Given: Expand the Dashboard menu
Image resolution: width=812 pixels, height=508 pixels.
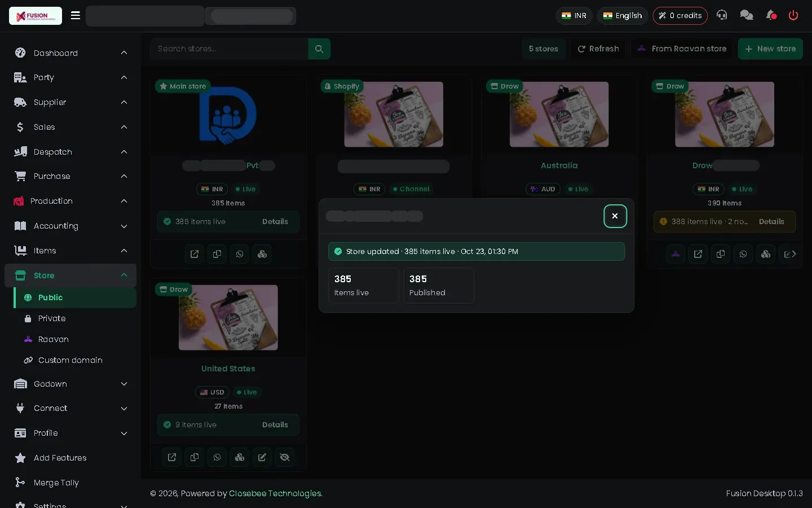Looking at the screenshot, I should (x=70, y=53).
